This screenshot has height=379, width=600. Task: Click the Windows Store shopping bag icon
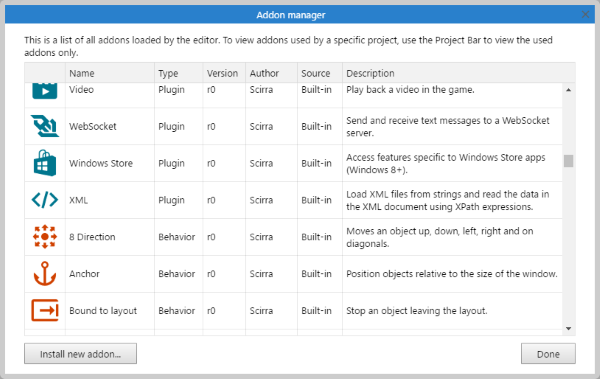tap(45, 163)
